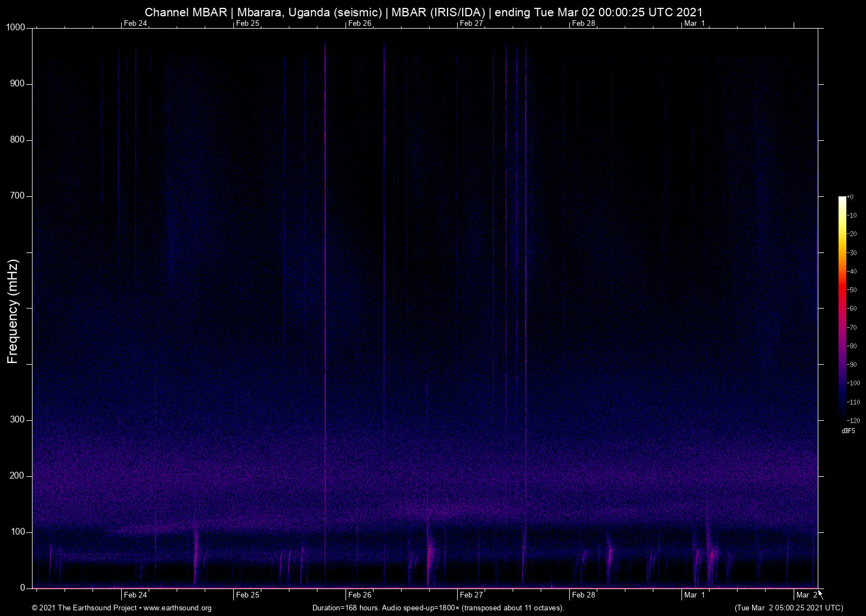Viewport: 866px width, 616px height.
Task: Click the Frequency (mHz) axis label
Action: point(13,311)
